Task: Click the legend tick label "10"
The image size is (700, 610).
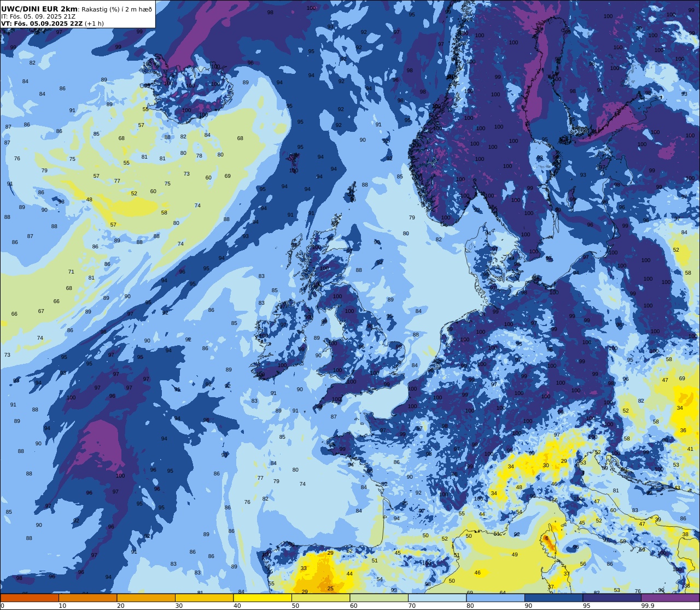Action: point(62,606)
